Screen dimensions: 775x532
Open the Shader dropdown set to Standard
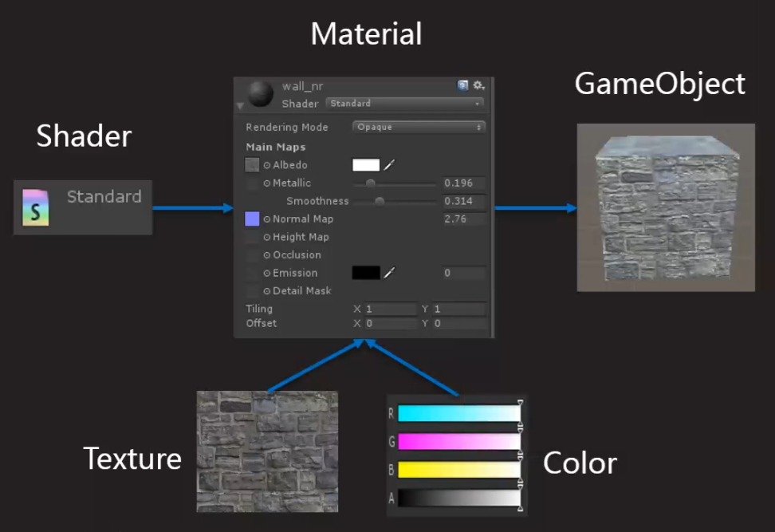coord(404,104)
